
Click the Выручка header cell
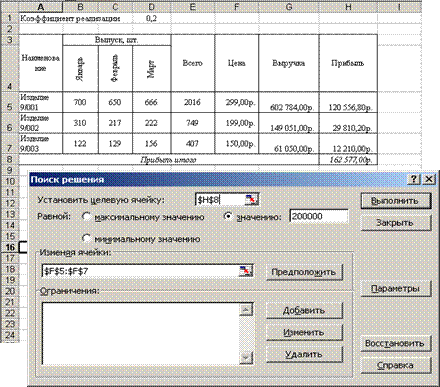click(289, 63)
